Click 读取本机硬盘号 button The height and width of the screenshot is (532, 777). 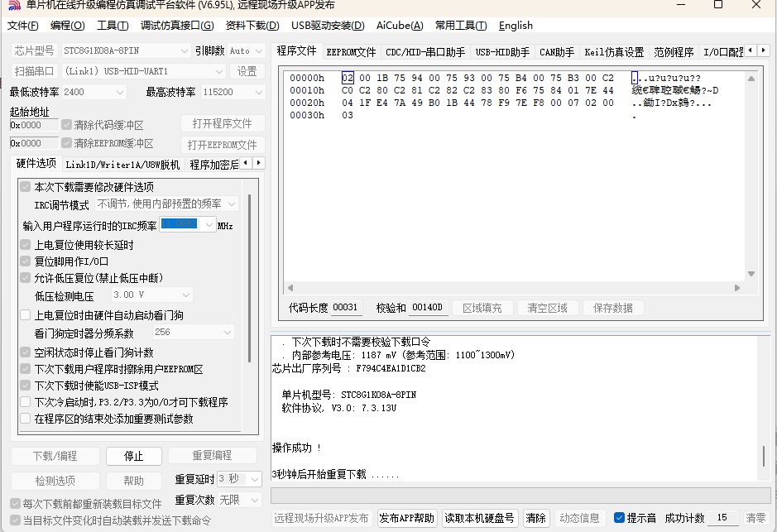479,518
